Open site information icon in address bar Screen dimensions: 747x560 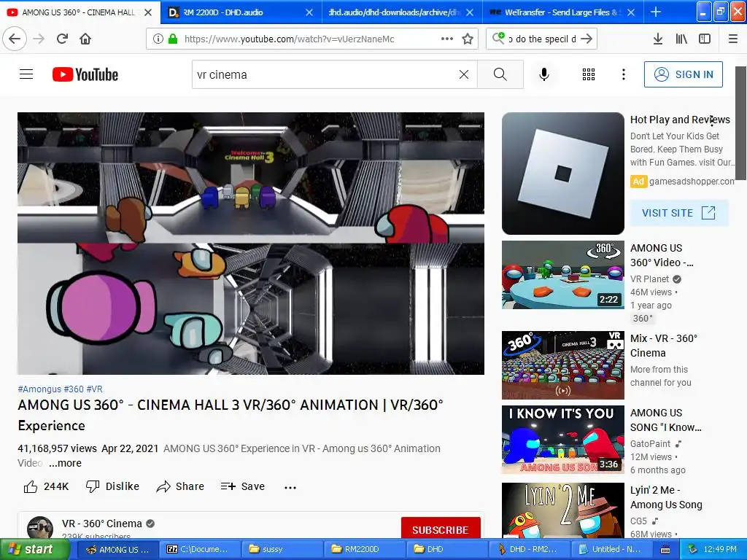tap(158, 39)
